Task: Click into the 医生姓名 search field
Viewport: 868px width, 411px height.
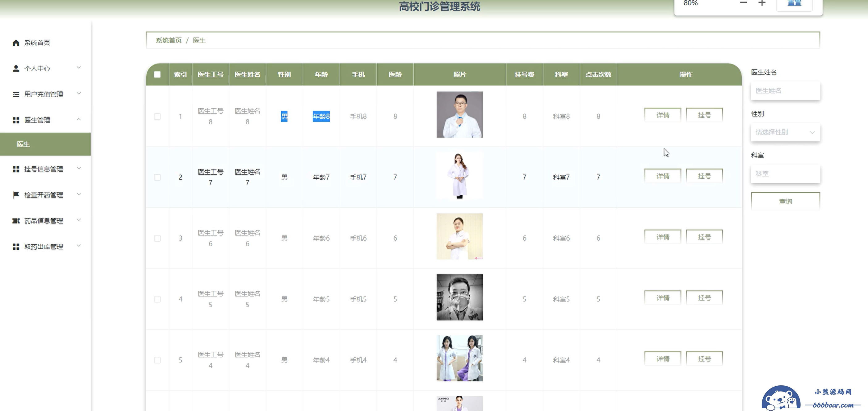Action: pyautogui.click(x=786, y=90)
